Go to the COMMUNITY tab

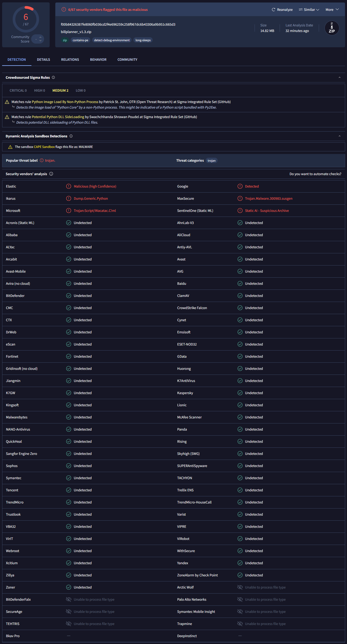click(127, 60)
